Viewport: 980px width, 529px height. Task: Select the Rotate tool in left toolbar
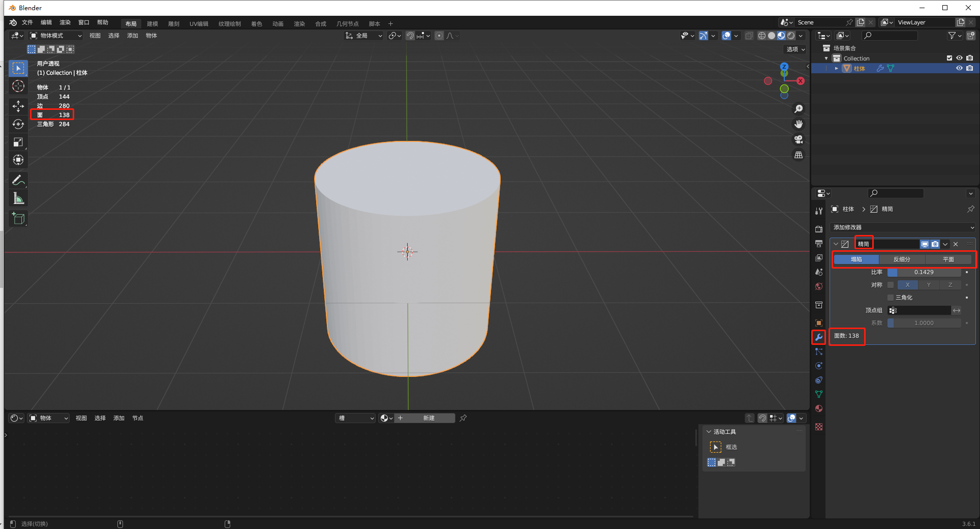pyautogui.click(x=18, y=124)
